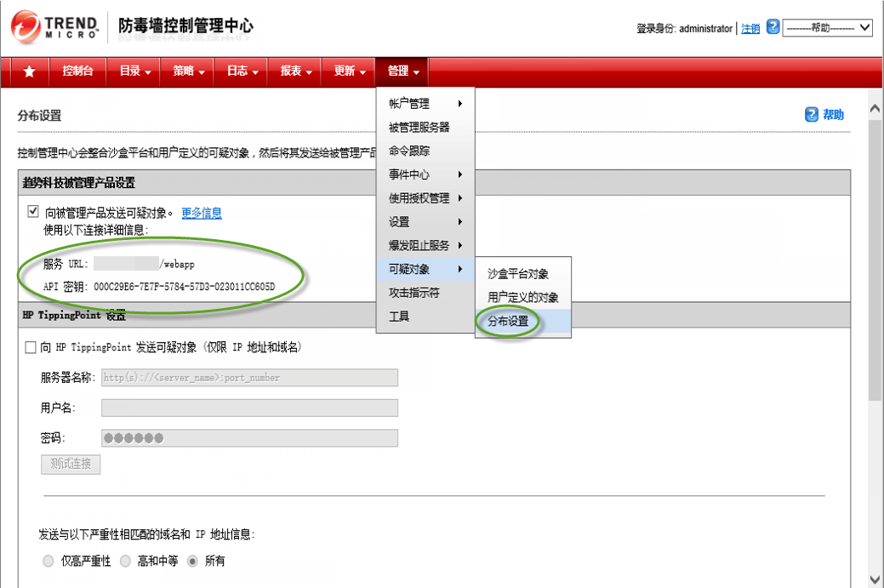Screen dimensions: 884x588
Task: Click the 更多信息 link
Action: coord(202,213)
